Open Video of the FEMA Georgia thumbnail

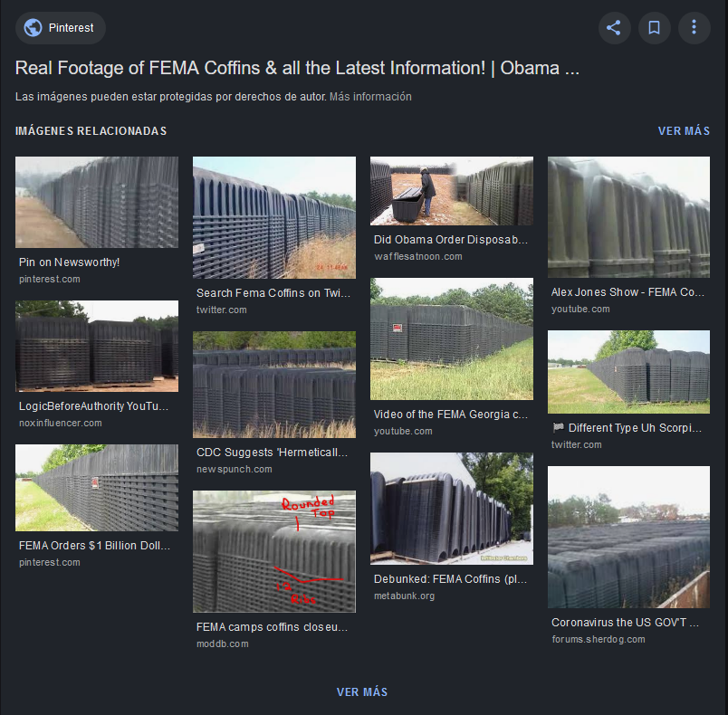click(x=452, y=338)
